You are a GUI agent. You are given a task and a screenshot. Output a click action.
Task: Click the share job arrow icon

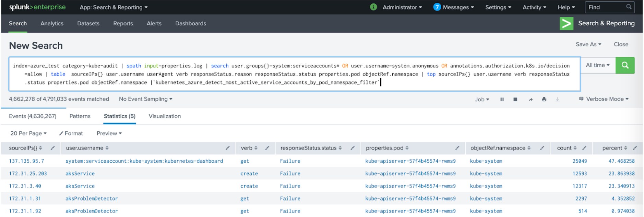click(530, 99)
